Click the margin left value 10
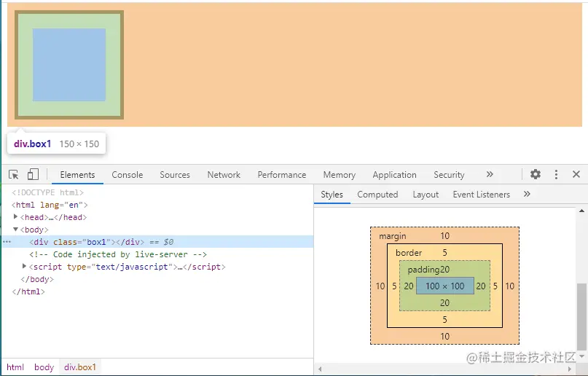588x376 pixels. pyautogui.click(x=380, y=286)
